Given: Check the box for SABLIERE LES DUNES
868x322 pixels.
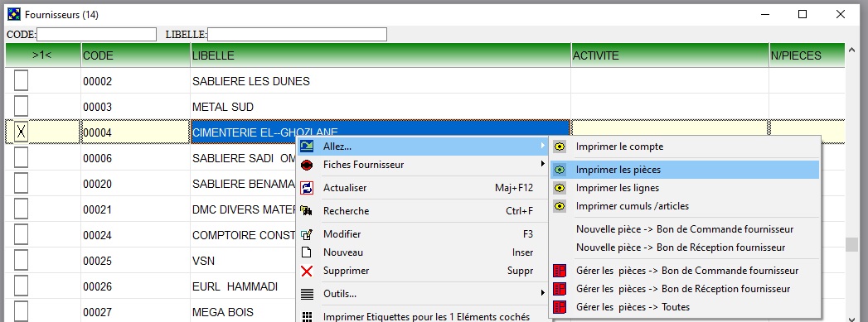Looking at the screenshot, I should pyautogui.click(x=21, y=80).
